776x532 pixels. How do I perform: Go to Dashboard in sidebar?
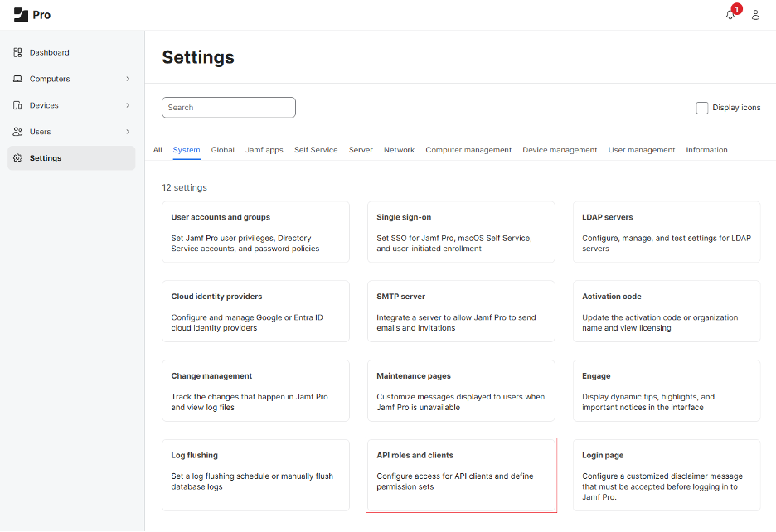[x=71, y=52]
